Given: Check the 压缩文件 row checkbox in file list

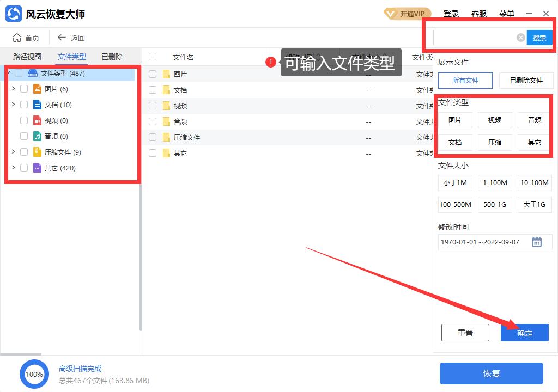Looking at the screenshot, I should (x=153, y=137).
